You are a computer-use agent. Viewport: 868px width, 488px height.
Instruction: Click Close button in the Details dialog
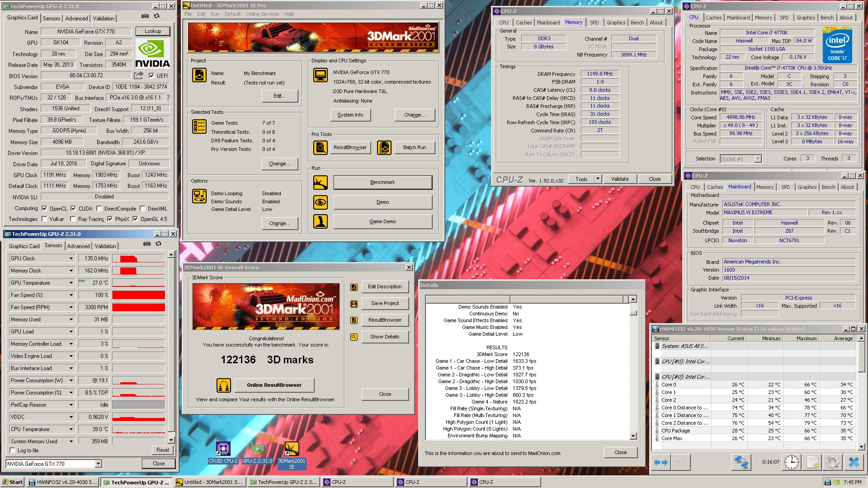(x=620, y=452)
